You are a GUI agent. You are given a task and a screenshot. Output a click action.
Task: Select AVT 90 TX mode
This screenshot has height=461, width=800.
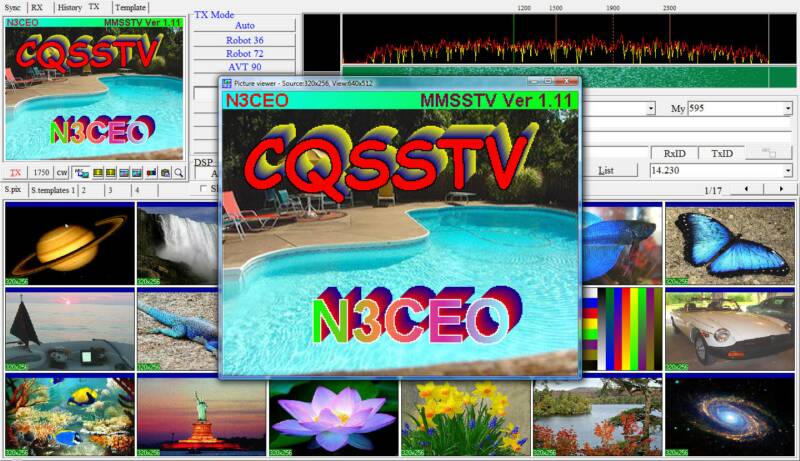click(244, 67)
